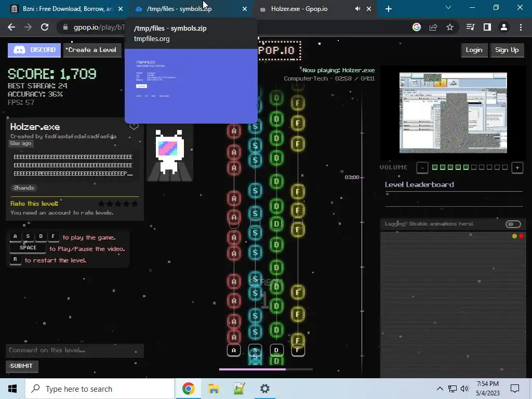Open Chrome from the taskbar
This screenshot has width=532, height=399.
pos(188,389)
